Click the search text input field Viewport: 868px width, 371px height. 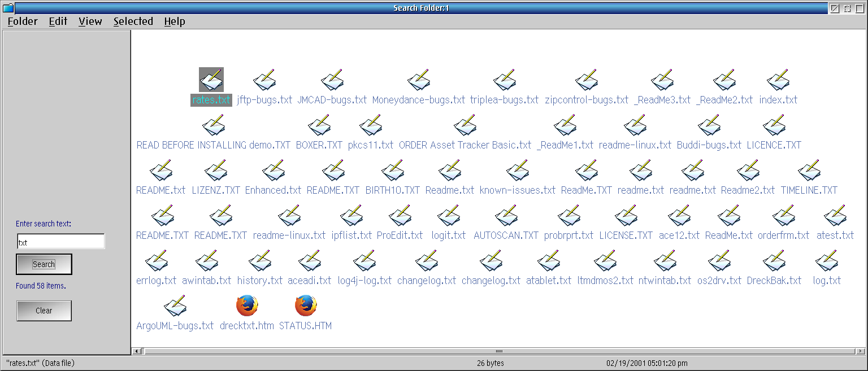pos(60,242)
